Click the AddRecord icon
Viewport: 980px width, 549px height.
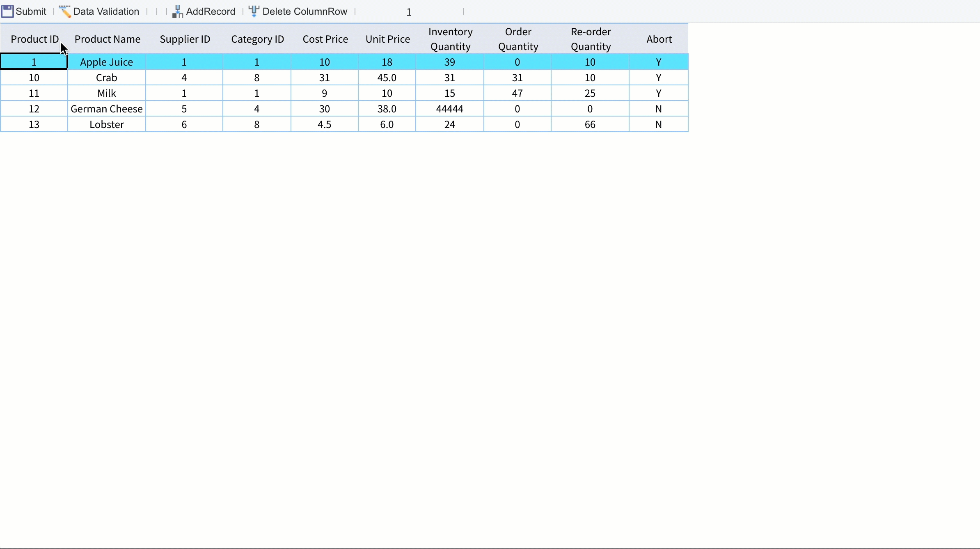coord(177,11)
